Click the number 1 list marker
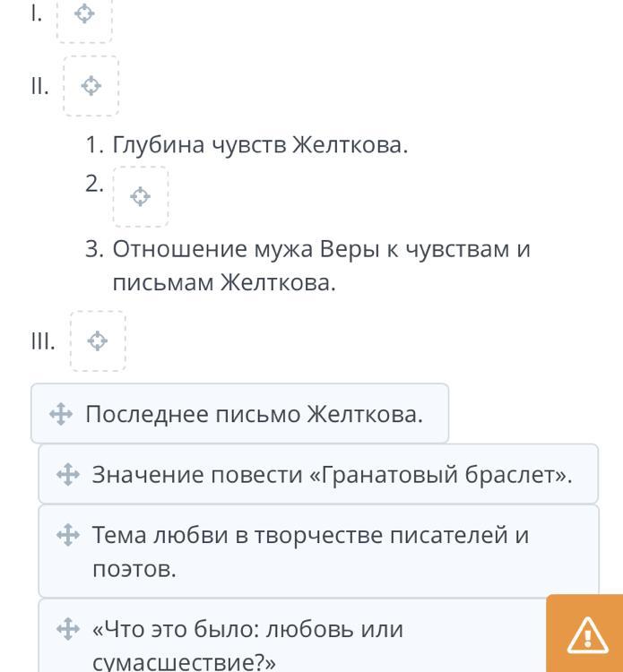This screenshot has width=623, height=672. pos(95,145)
